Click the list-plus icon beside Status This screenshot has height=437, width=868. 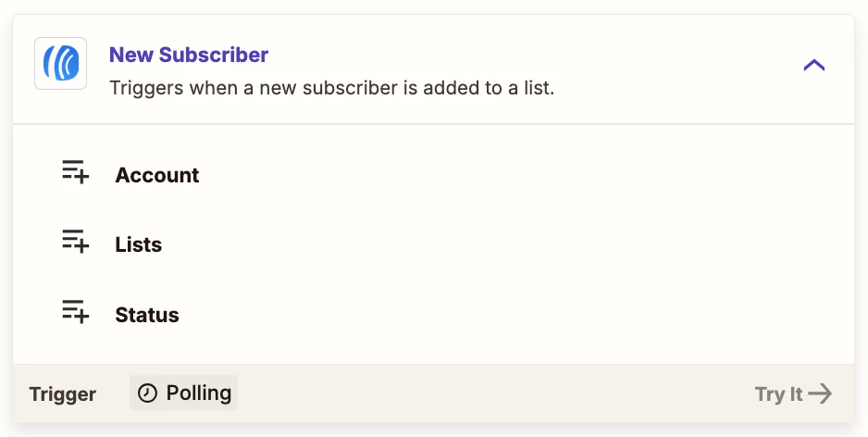pyautogui.click(x=75, y=312)
